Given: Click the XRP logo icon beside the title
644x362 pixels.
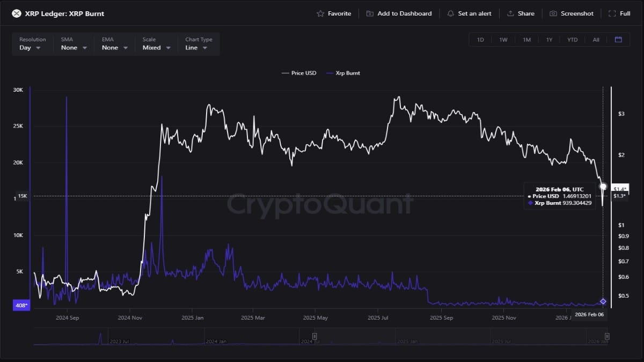Looking at the screenshot, I should [x=17, y=13].
